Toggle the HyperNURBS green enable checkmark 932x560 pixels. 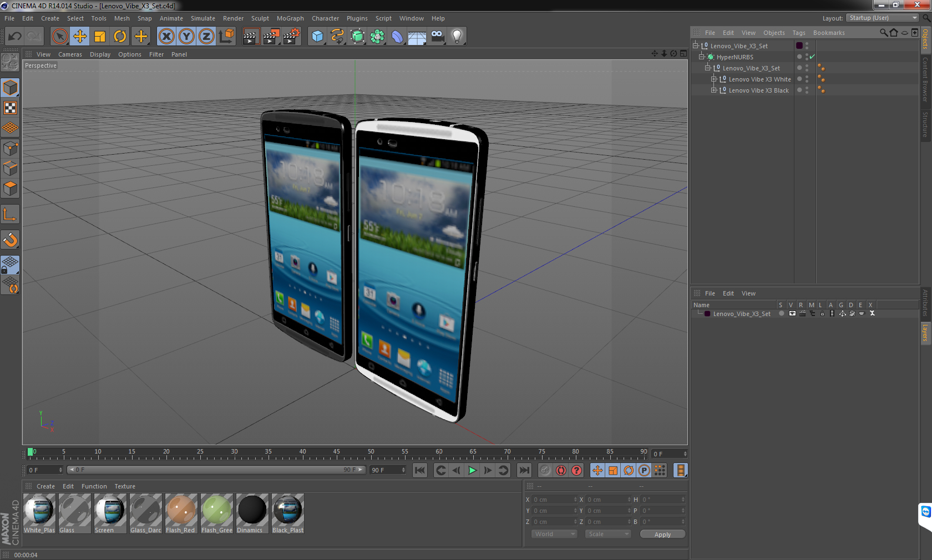812,57
